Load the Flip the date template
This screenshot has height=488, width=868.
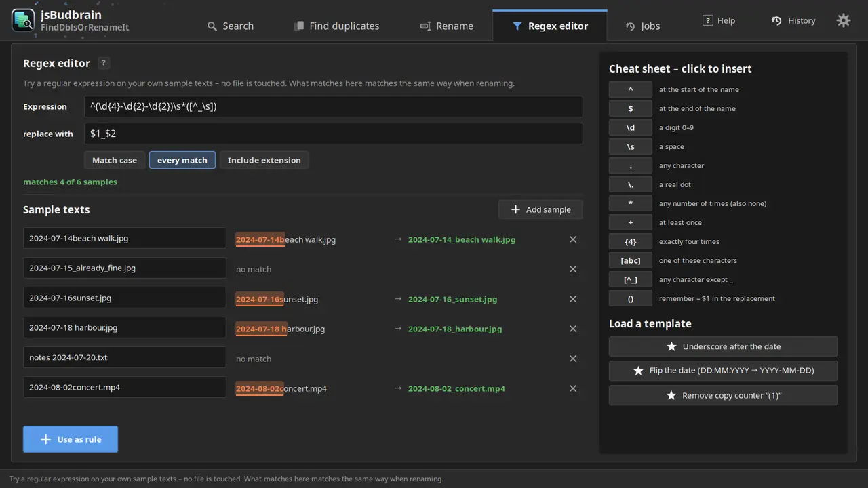click(724, 371)
